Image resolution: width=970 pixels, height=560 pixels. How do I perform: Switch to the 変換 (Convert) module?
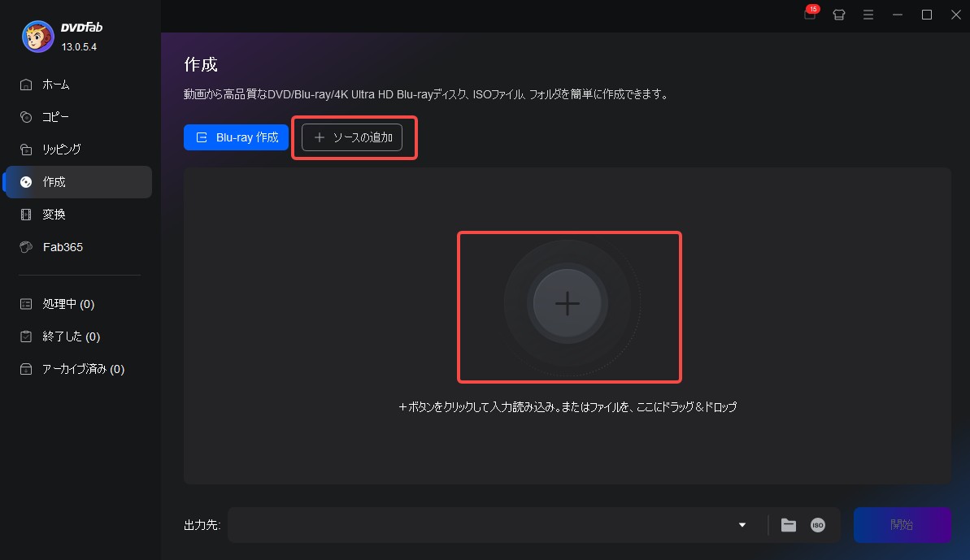tap(54, 214)
